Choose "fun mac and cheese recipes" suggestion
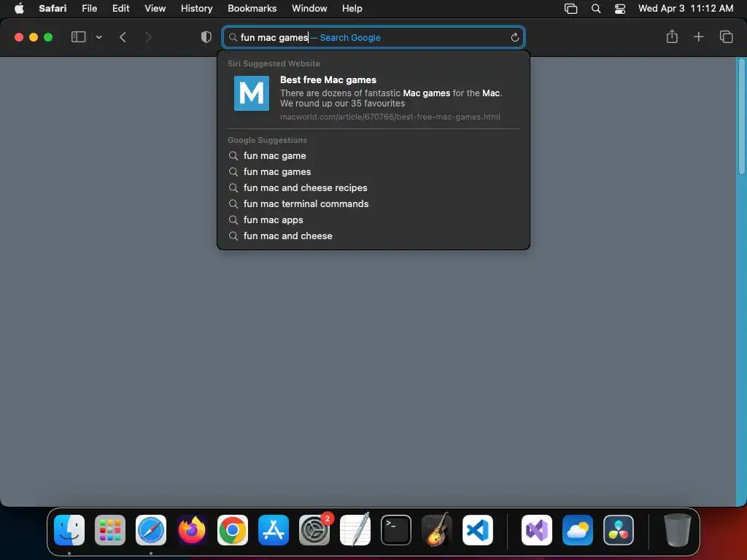Viewport: 747px width, 560px height. 373,187
